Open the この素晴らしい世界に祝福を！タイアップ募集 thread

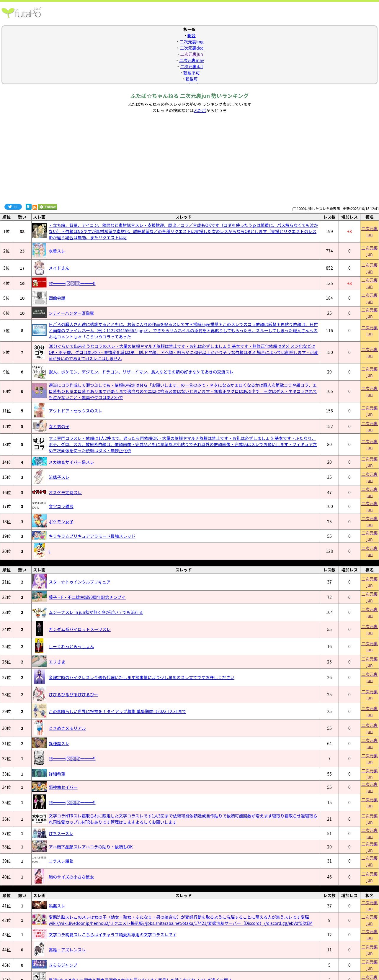[117, 712]
